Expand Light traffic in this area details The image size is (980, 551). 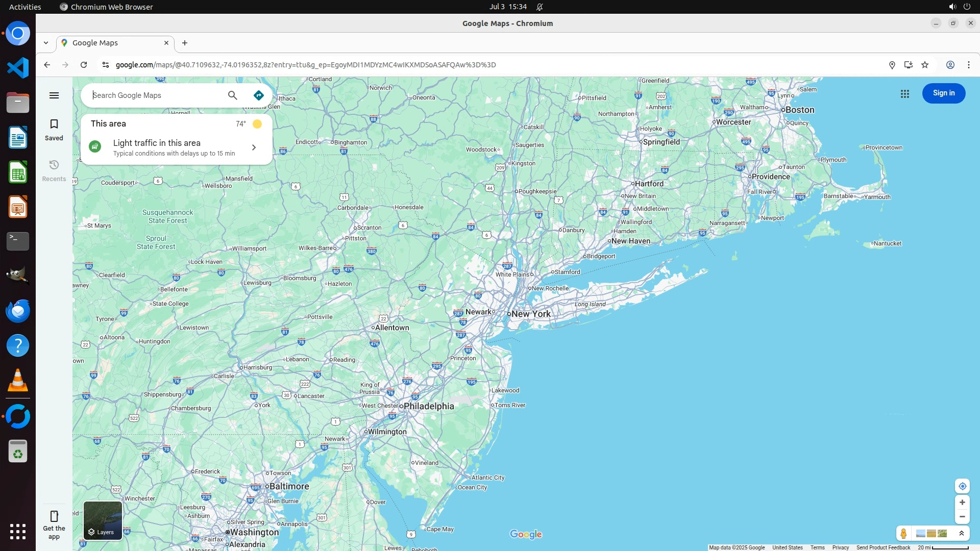click(254, 147)
